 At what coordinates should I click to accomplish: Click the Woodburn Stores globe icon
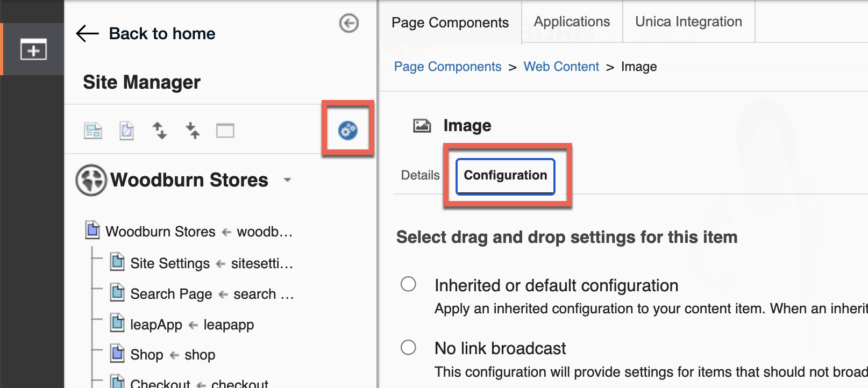pyautogui.click(x=91, y=180)
